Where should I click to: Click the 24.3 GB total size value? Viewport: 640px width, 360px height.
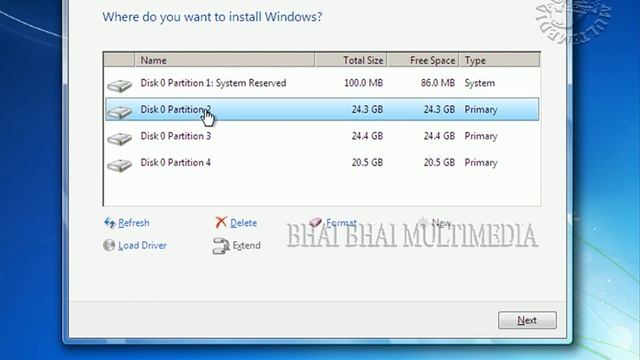[367, 109]
